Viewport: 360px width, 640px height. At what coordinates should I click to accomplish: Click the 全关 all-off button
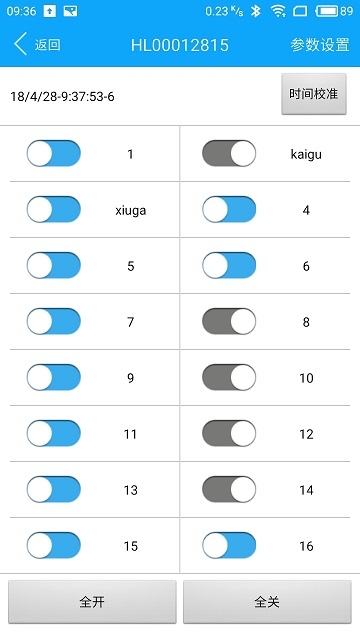(x=267, y=602)
